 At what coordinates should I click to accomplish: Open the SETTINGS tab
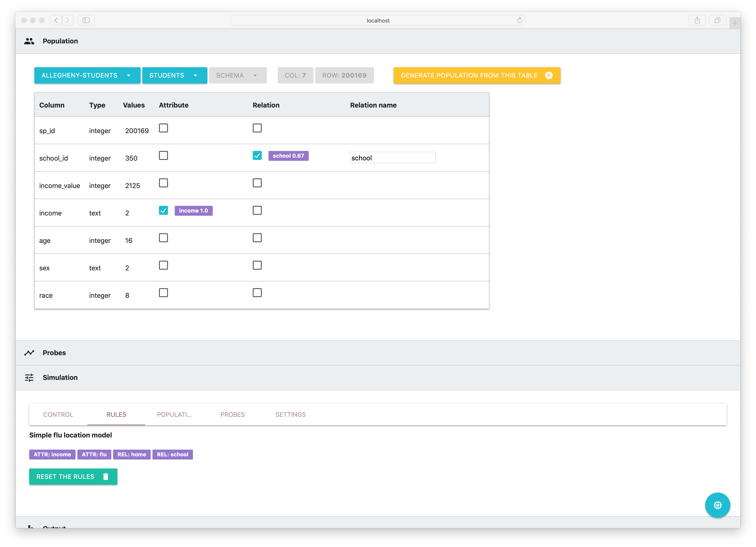(x=290, y=414)
